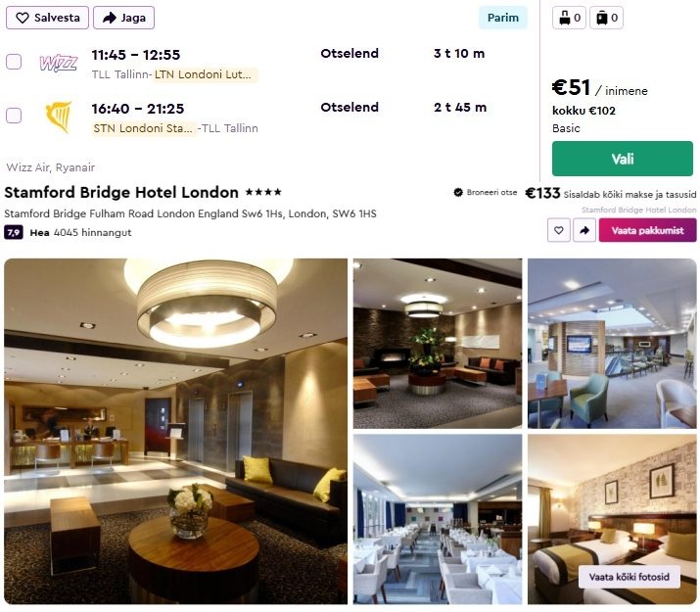Open the Stamford Bridge Hotel London title

point(121,192)
